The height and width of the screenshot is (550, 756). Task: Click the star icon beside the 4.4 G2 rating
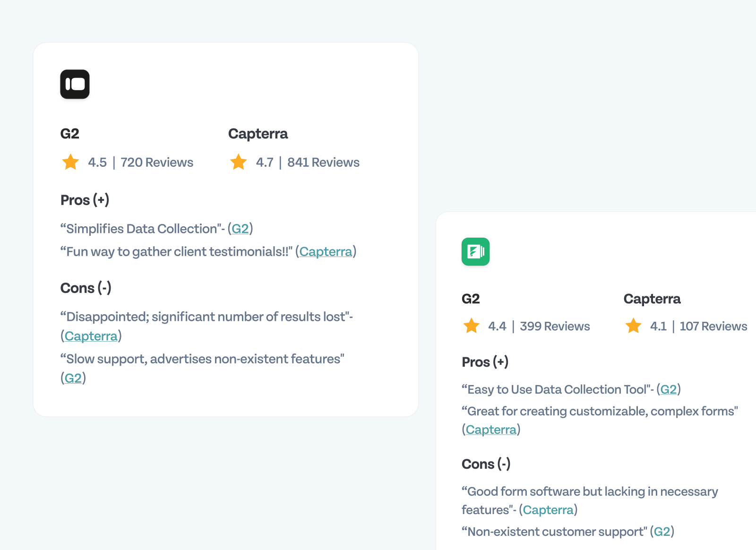point(471,326)
